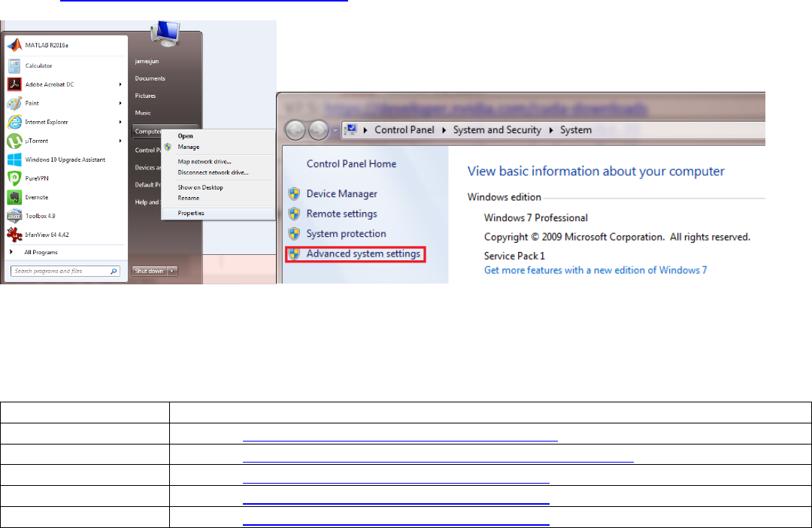Click the search magnifier icon

pyautogui.click(x=114, y=271)
